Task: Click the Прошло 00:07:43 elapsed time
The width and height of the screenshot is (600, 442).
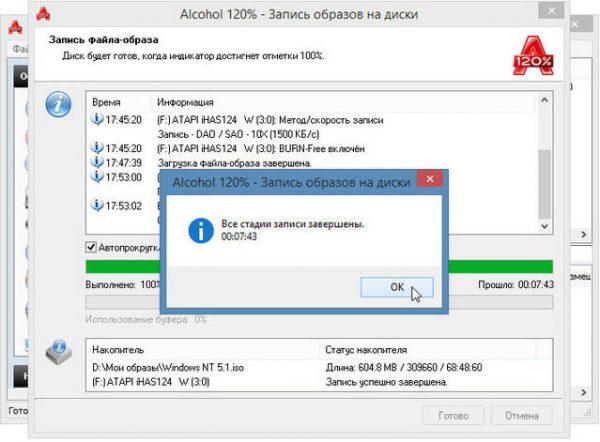Action: point(516,284)
